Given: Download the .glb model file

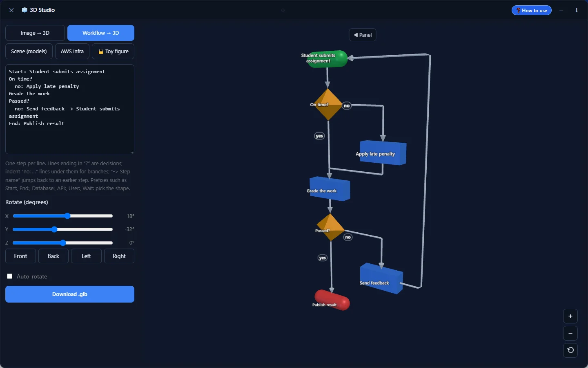Looking at the screenshot, I should (x=70, y=294).
